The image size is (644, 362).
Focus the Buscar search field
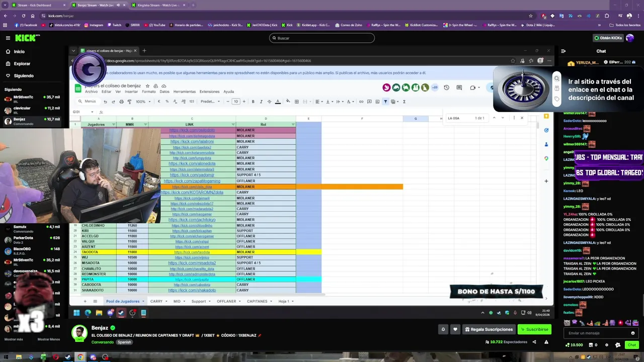[x=322, y=38]
